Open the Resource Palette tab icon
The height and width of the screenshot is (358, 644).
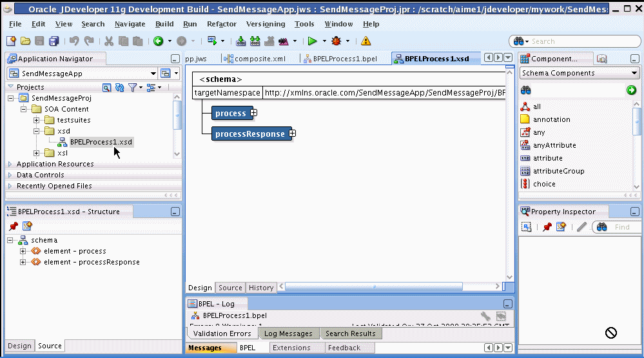[601, 59]
